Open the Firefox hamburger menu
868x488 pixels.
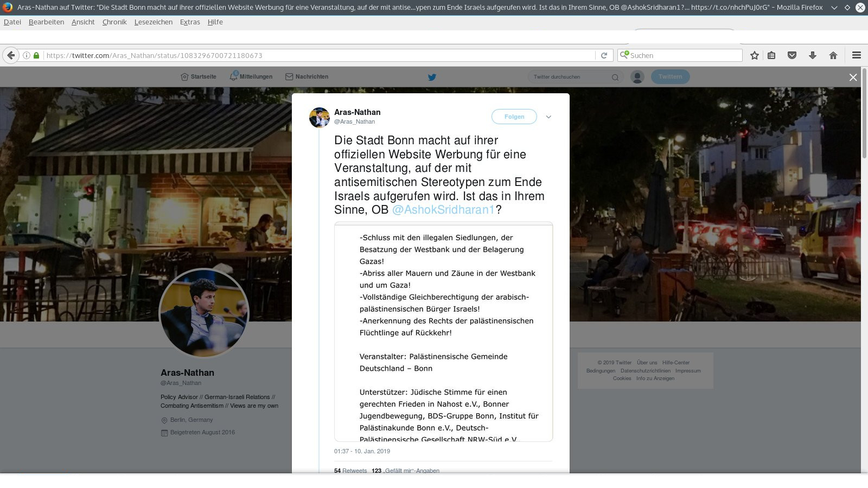click(857, 55)
